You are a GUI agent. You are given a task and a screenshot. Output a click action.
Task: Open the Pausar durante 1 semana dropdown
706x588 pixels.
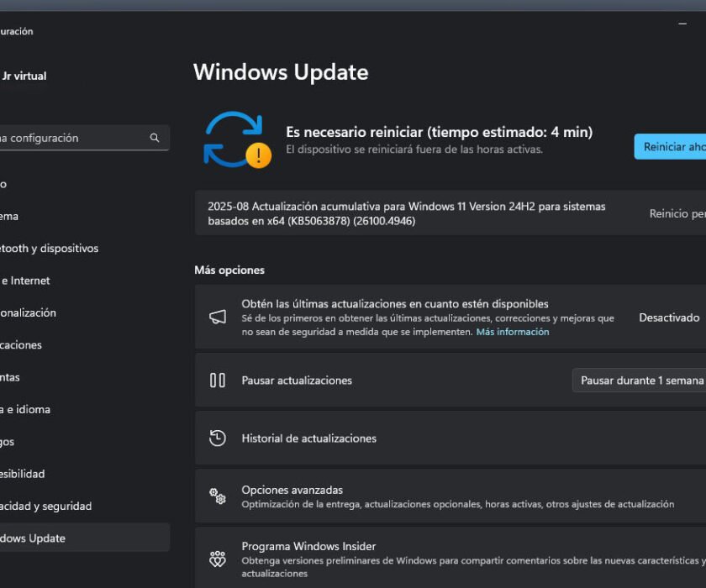tap(639, 381)
